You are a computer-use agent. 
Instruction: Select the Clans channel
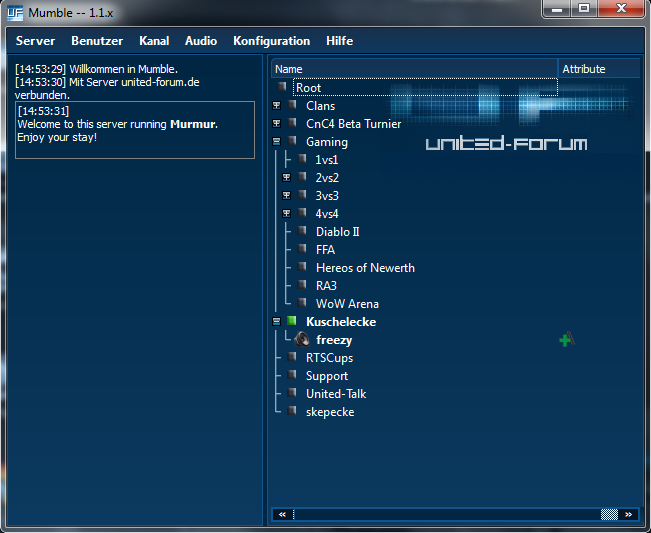point(321,106)
